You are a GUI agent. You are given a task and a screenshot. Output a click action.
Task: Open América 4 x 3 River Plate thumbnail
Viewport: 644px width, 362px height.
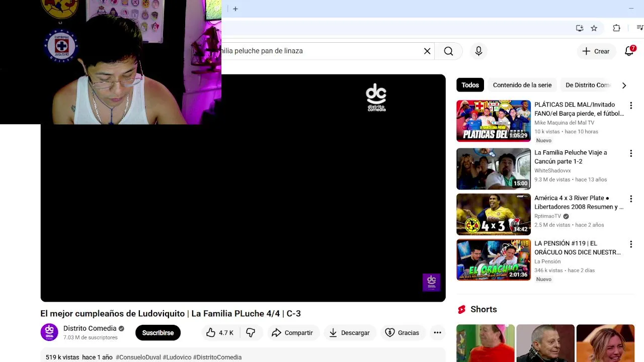point(494,214)
